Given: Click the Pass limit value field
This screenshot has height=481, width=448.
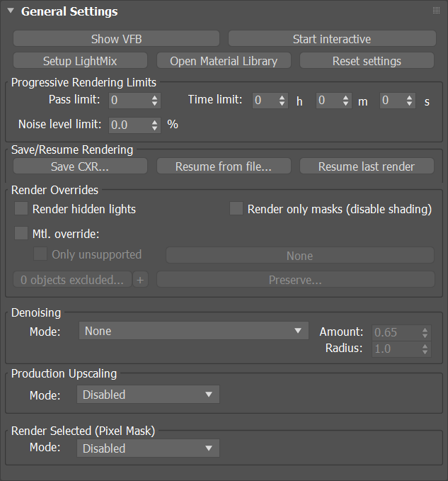Looking at the screenshot, I should [130, 101].
